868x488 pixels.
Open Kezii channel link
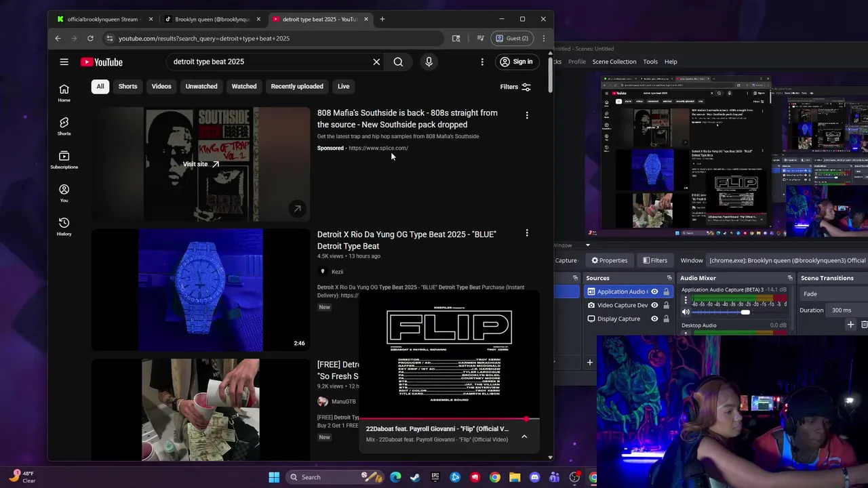point(337,272)
